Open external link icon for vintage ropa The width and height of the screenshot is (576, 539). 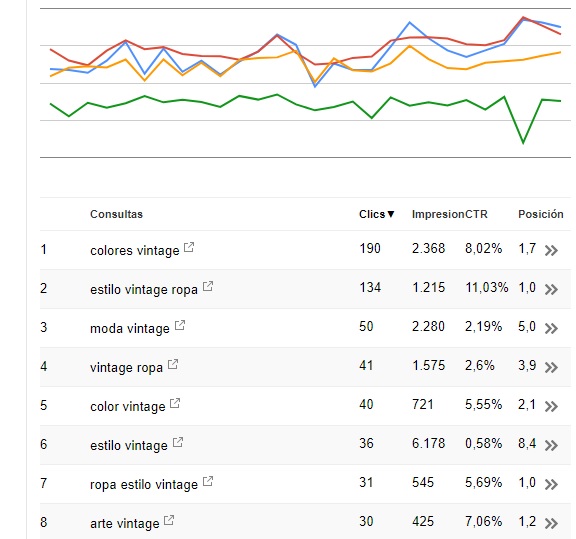point(173,364)
